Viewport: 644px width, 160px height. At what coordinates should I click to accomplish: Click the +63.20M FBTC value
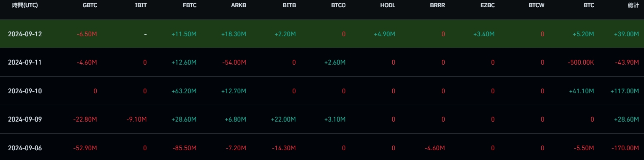tap(184, 91)
